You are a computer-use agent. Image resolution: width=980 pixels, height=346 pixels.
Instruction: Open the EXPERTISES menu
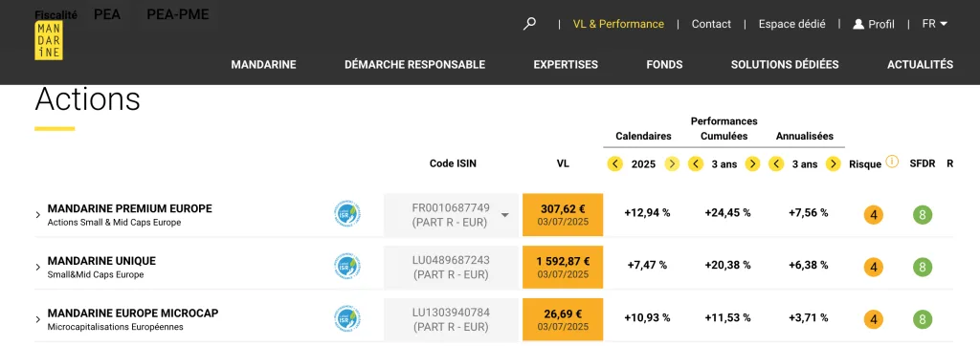(x=566, y=64)
